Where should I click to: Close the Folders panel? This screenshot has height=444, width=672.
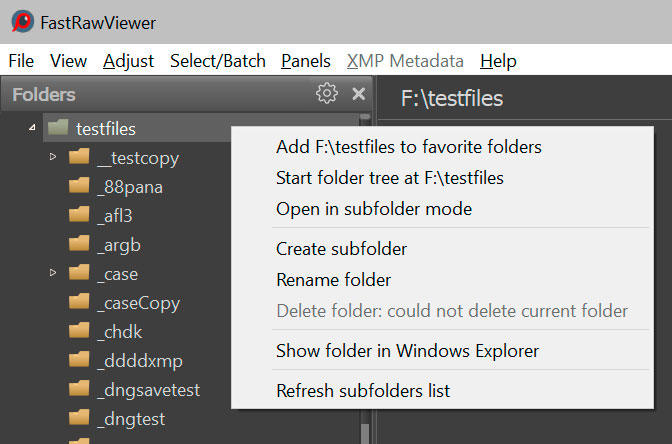coord(358,94)
